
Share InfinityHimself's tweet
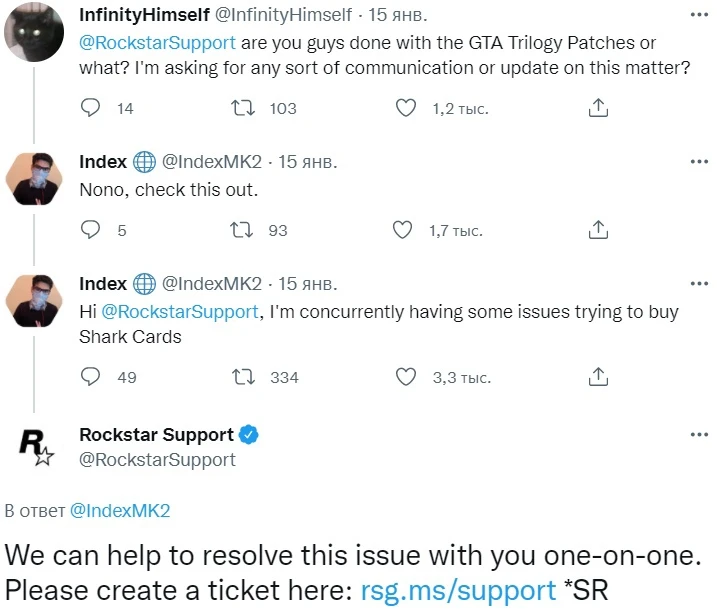598,108
